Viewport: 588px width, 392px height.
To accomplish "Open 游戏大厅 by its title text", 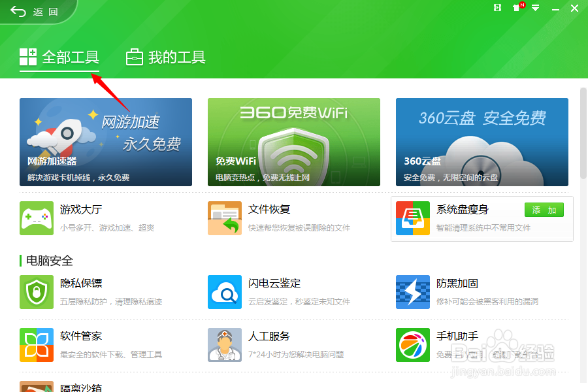I will pyautogui.click(x=81, y=209).
